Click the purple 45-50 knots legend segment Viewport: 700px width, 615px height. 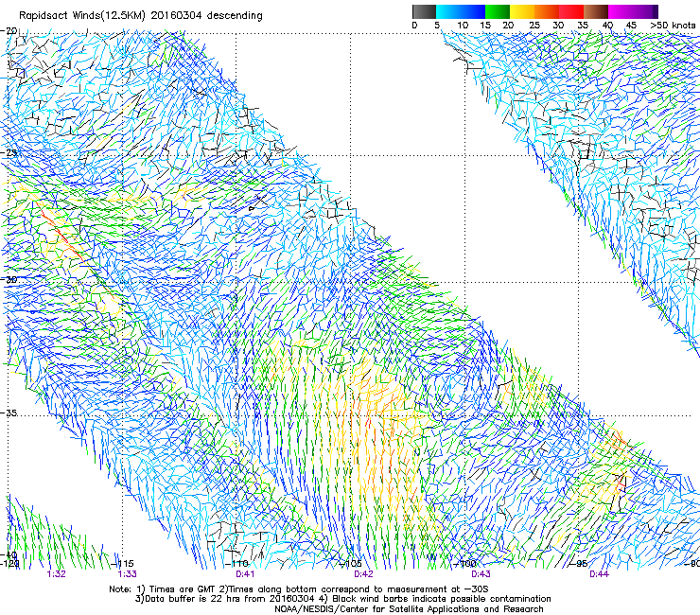[x=645, y=11]
